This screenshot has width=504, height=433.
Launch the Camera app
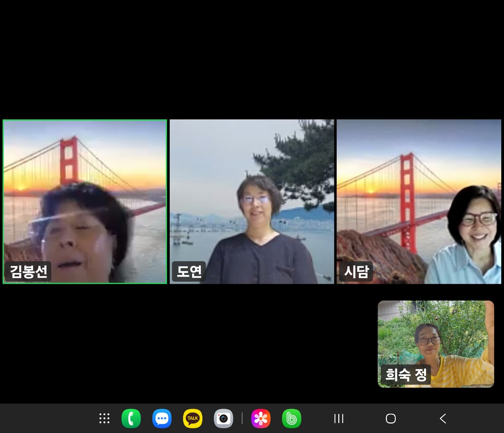click(223, 418)
